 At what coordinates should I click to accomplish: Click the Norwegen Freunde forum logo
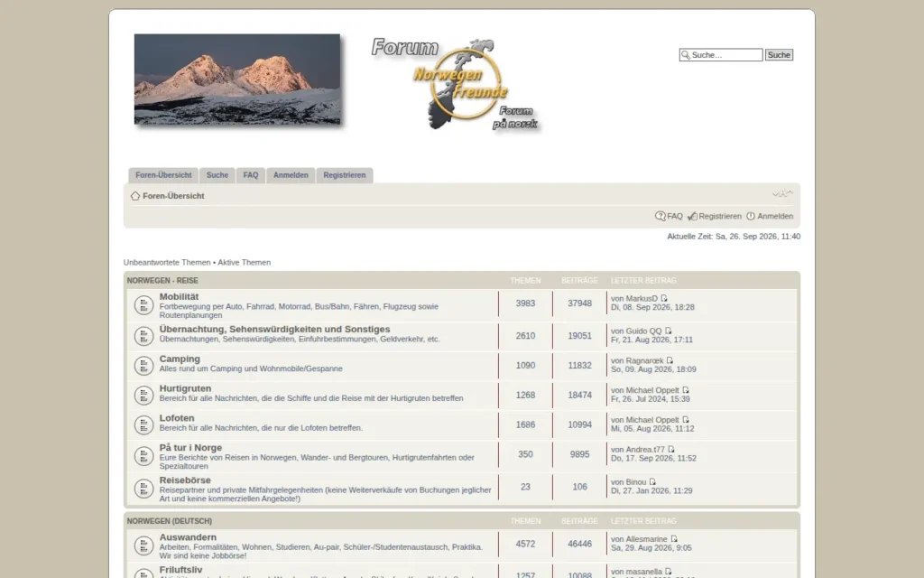pos(457,85)
